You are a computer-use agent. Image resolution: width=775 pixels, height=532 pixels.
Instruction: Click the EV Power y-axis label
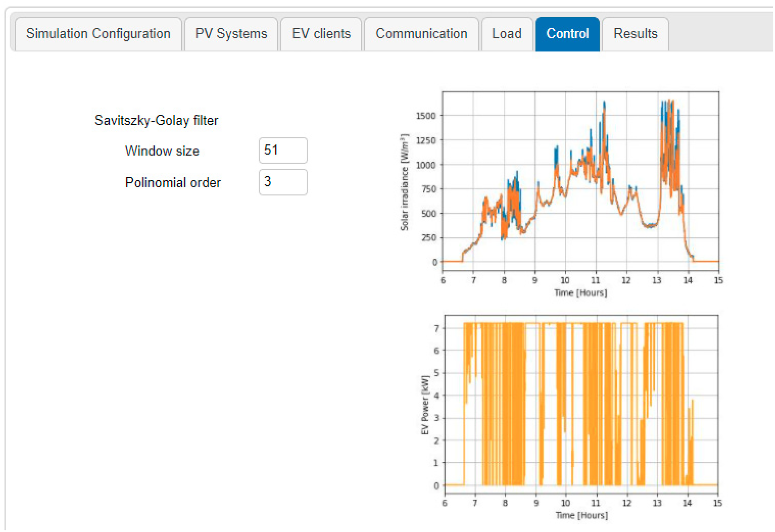click(x=425, y=405)
